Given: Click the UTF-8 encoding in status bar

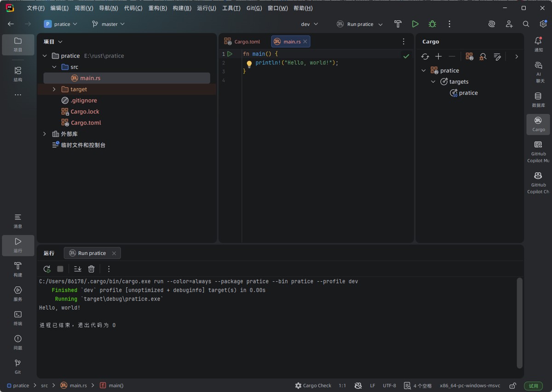Looking at the screenshot, I should tap(389, 386).
